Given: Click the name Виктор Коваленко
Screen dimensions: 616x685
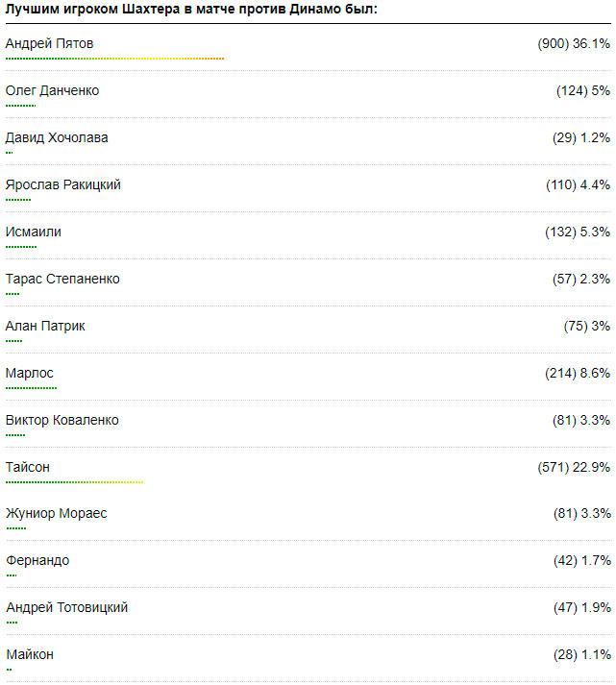Looking at the screenshot, I should tap(62, 421).
